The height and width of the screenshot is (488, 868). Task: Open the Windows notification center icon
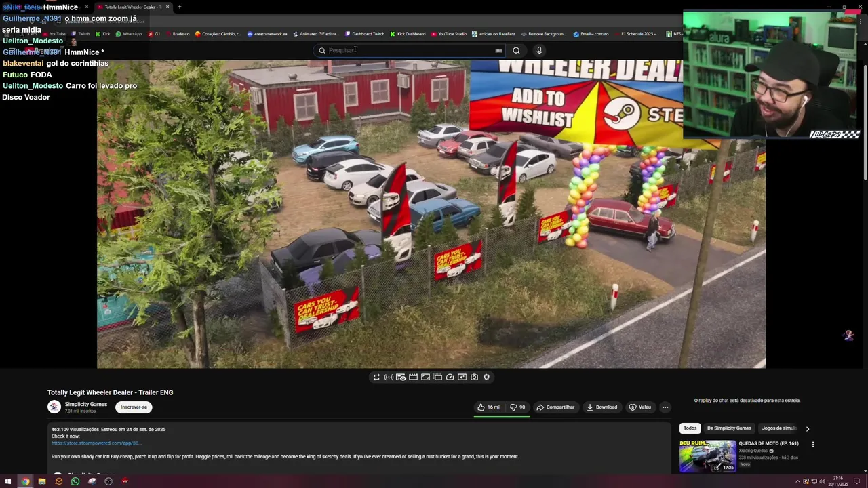[858, 481]
